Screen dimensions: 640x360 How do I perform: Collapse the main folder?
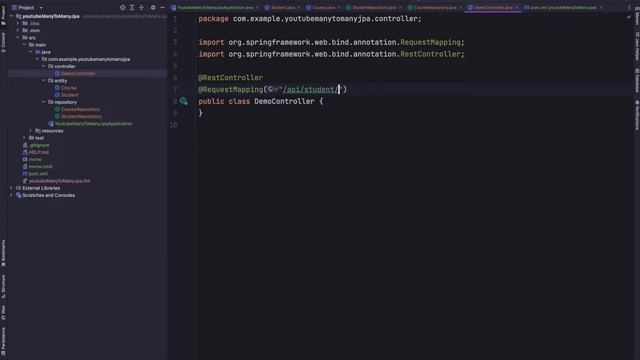[x=24, y=44]
